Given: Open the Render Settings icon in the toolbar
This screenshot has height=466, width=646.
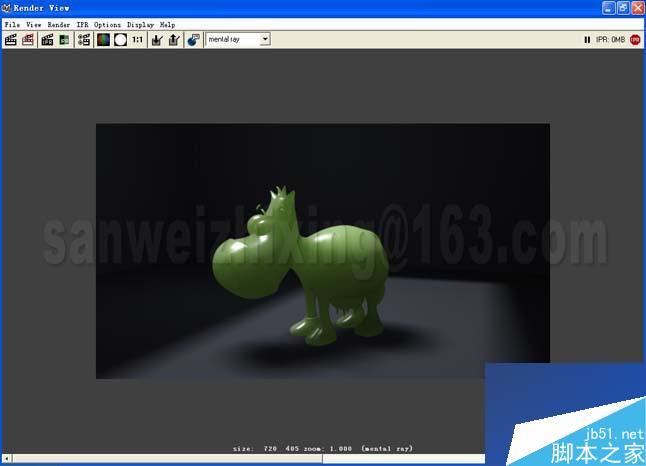Looking at the screenshot, I should 84,40.
